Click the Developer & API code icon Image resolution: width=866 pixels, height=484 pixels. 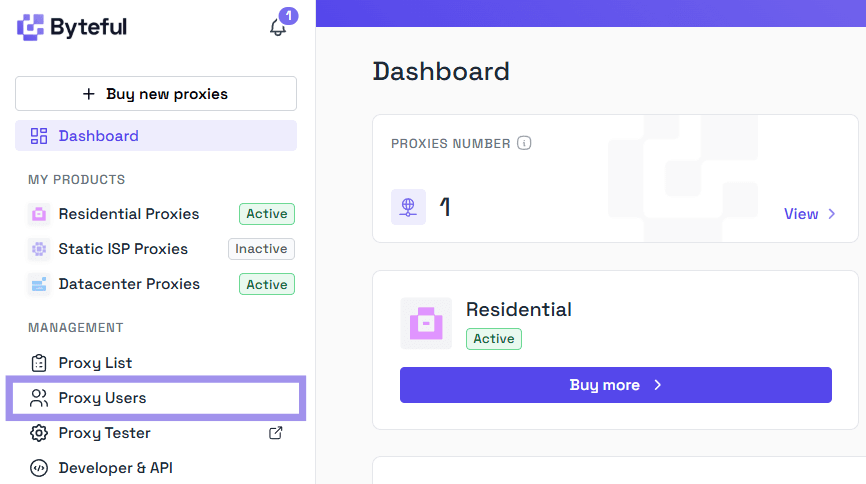point(39,468)
